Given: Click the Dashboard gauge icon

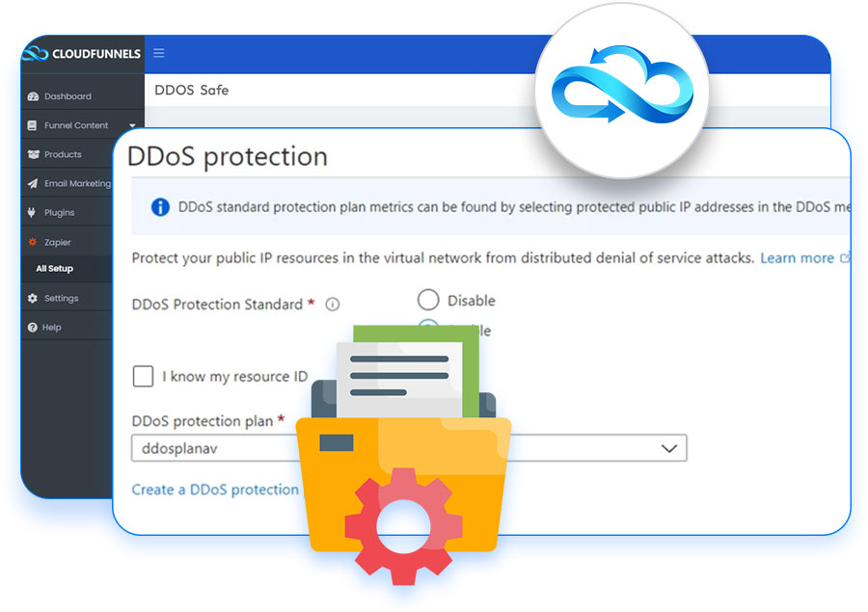Looking at the screenshot, I should click(x=33, y=96).
